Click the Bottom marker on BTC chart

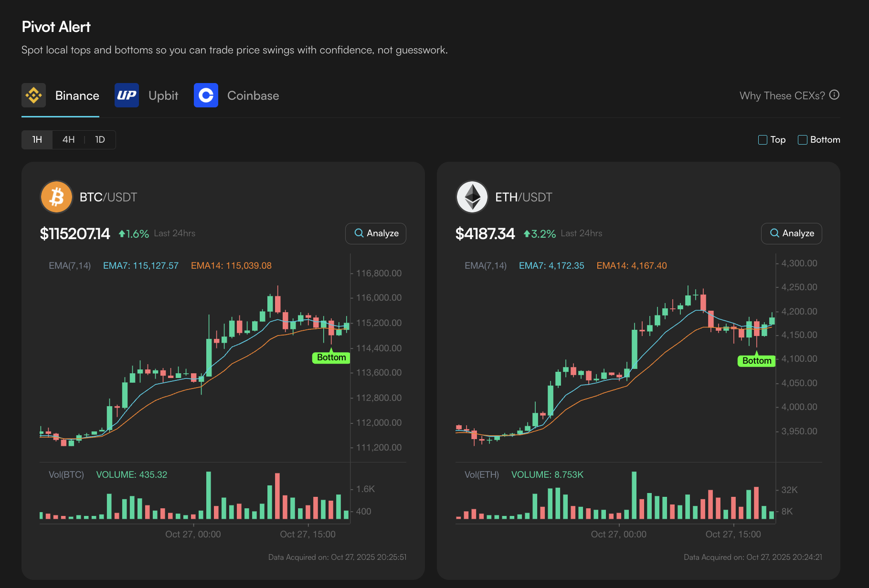pos(331,357)
